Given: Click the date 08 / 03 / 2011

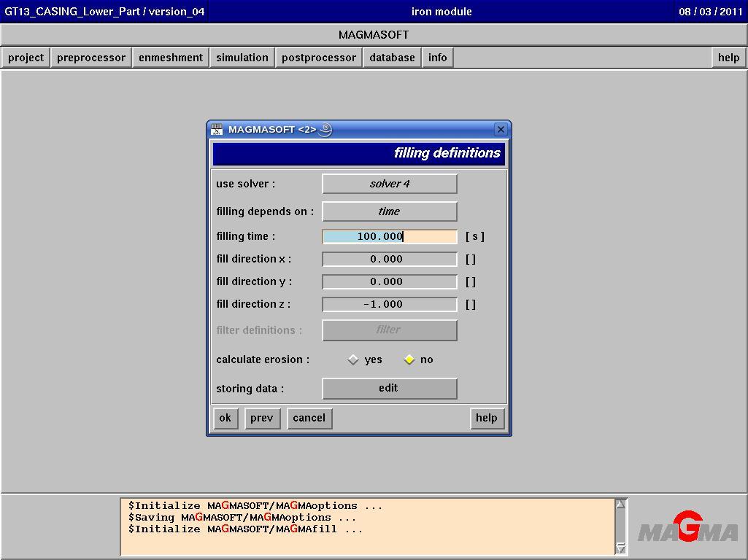Looking at the screenshot, I should pyautogui.click(x=711, y=12).
